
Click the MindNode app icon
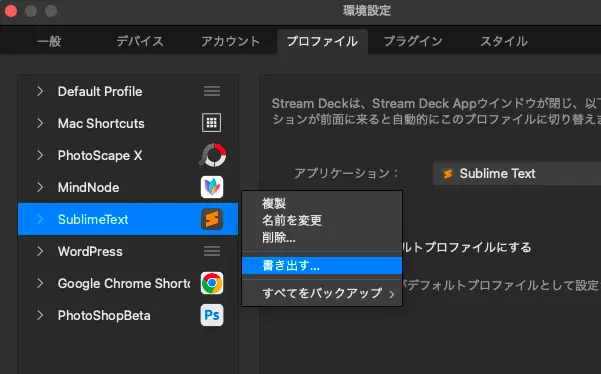pos(212,187)
